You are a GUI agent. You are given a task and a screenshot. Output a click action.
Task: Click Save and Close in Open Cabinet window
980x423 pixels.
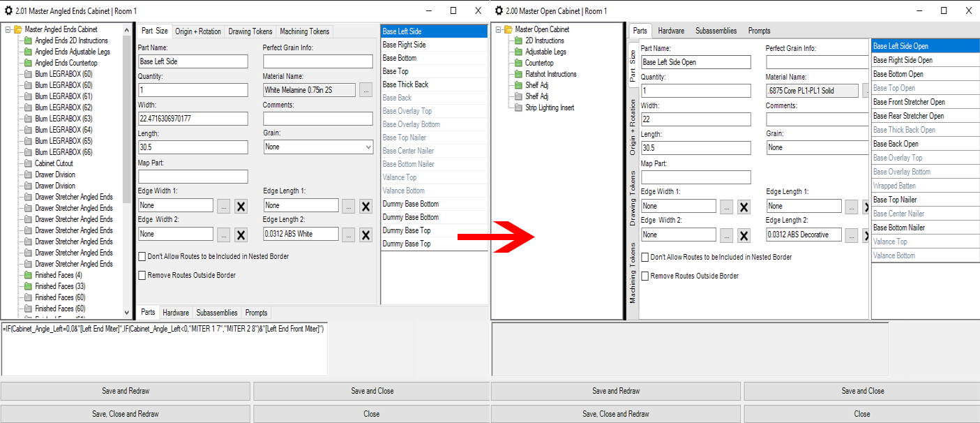tap(862, 391)
